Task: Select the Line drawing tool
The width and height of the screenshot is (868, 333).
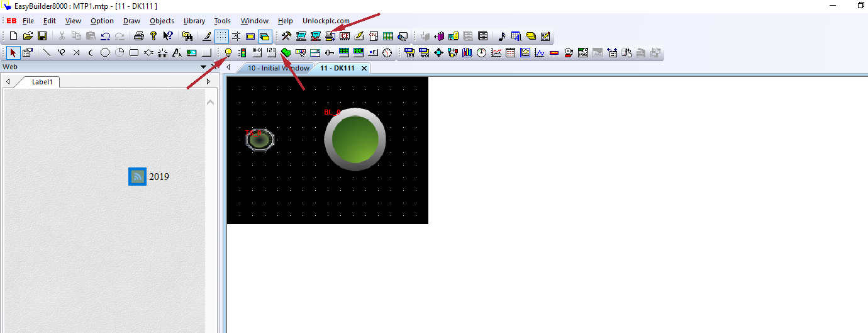Action: pos(47,52)
